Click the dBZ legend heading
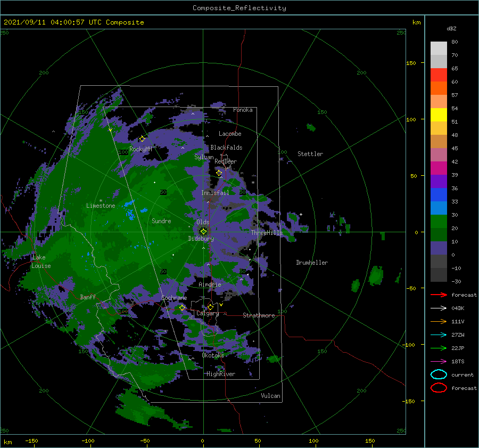479x448 pixels. [x=451, y=29]
